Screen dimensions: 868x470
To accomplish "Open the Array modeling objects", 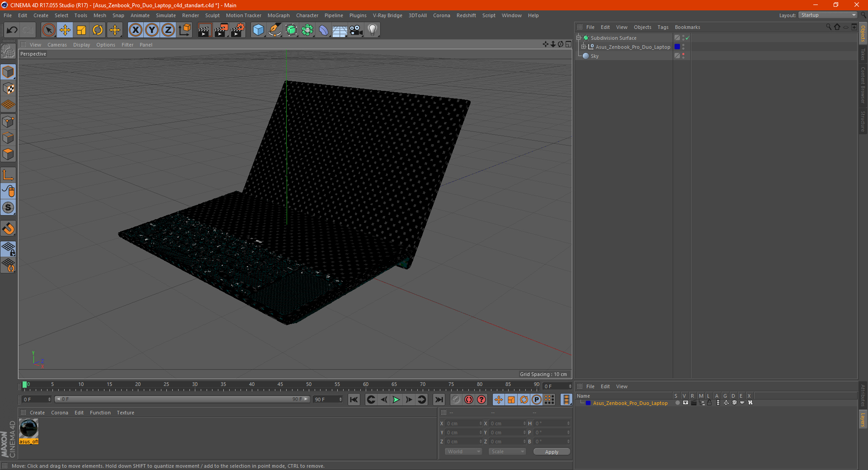I will point(307,30).
